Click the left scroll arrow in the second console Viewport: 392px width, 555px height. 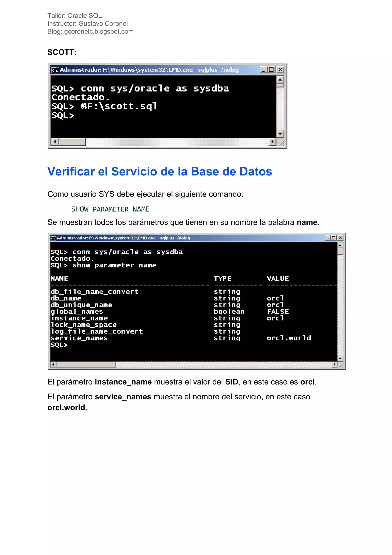point(53,364)
